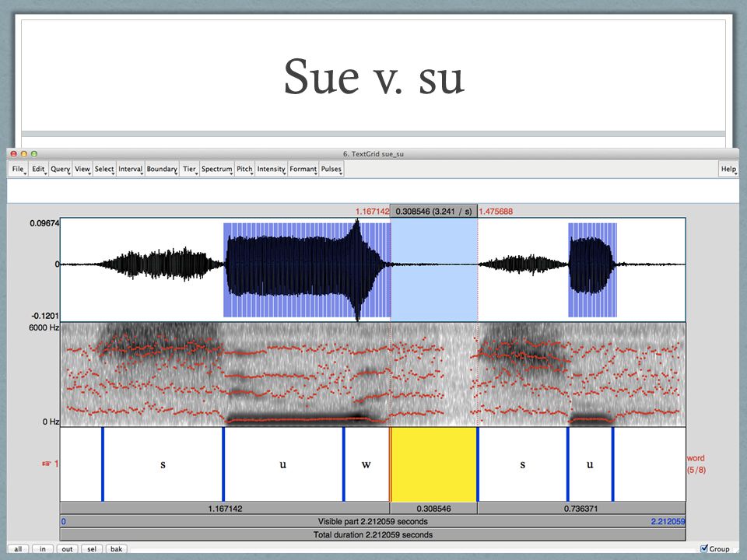Select the second 's' interval in the tier
Image resolution: width=747 pixels, height=560 pixels.
pyautogui.click(x=523, y=464)
